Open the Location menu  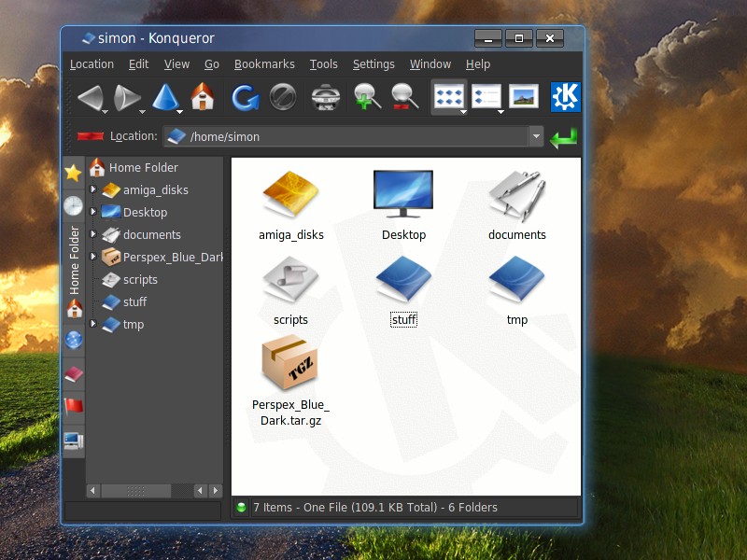click(92, 64)
